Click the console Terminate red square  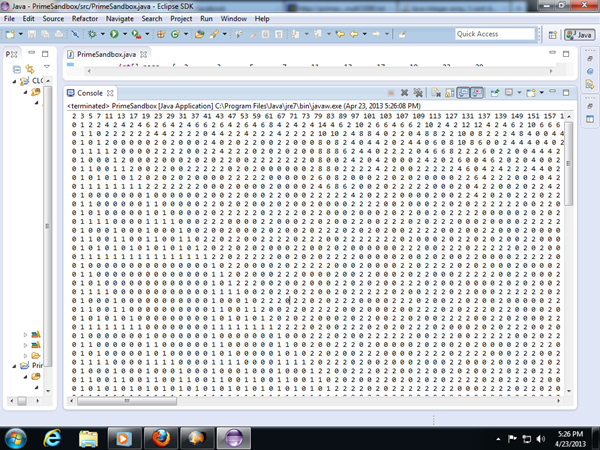[391, 93]
